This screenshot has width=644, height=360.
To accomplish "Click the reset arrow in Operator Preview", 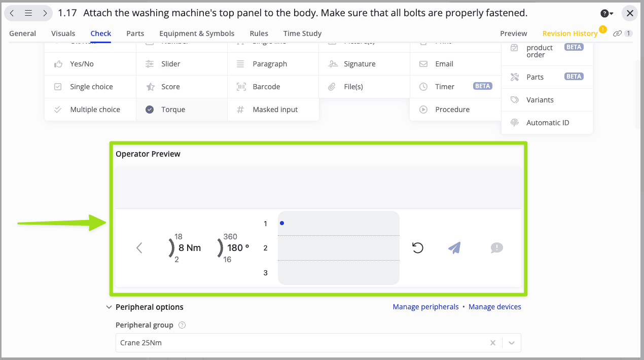I will coord(417,248).
